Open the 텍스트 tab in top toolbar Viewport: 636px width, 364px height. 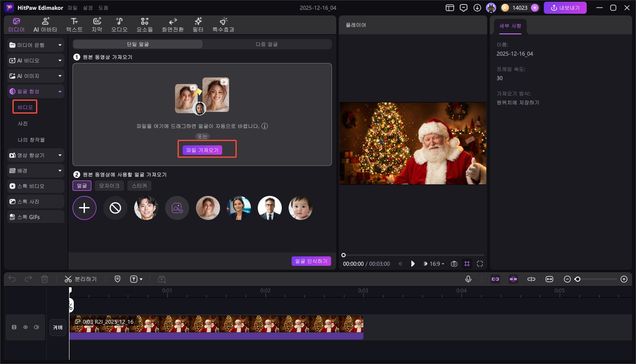tap(74, 25)
